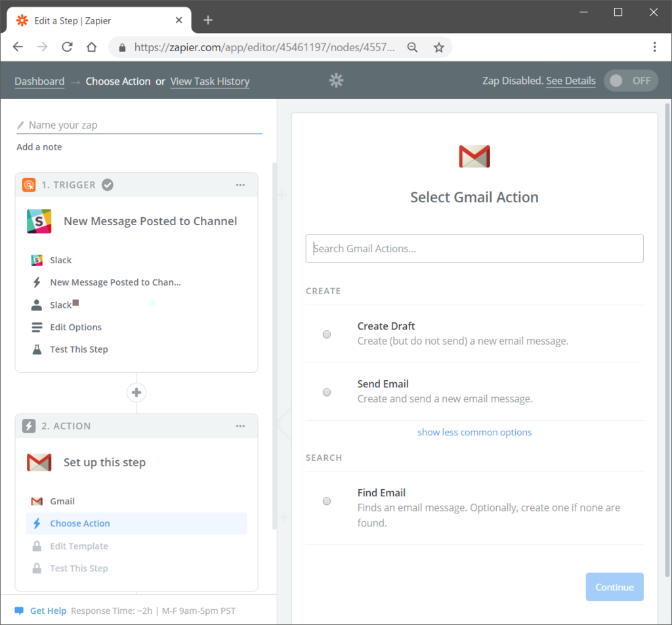Viewport: 672px width, 625px height.
Task: Click the Create Draft option title
Action: pyautogui.click(x=386, y=326)
